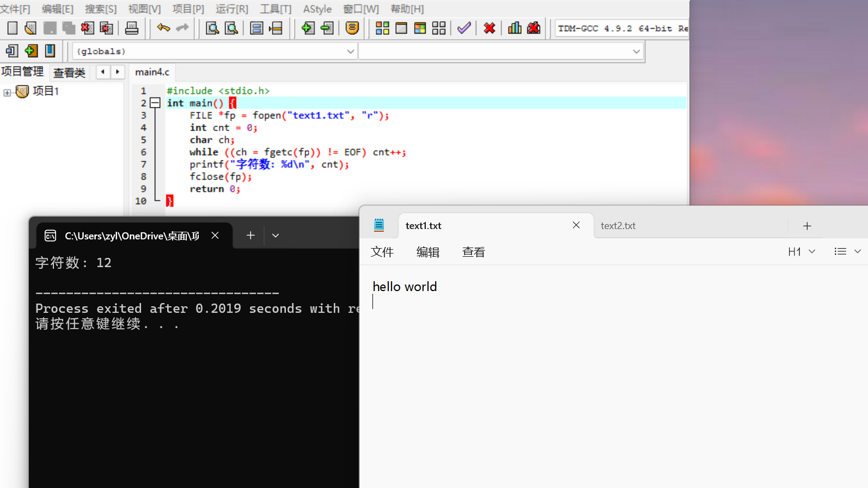Collapse the main() code fold at line 2
The image size is (868, 488).
[x=155, y=103]
